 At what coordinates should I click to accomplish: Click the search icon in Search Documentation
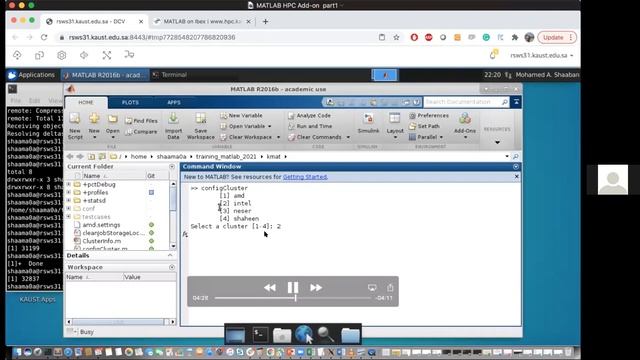(505, 102)
